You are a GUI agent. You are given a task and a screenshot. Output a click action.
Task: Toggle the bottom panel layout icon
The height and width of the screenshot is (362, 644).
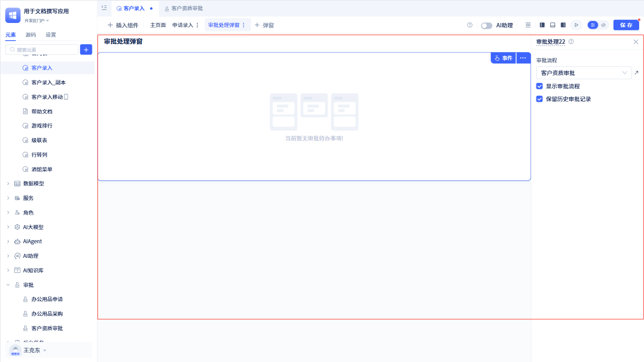[553, 25]
